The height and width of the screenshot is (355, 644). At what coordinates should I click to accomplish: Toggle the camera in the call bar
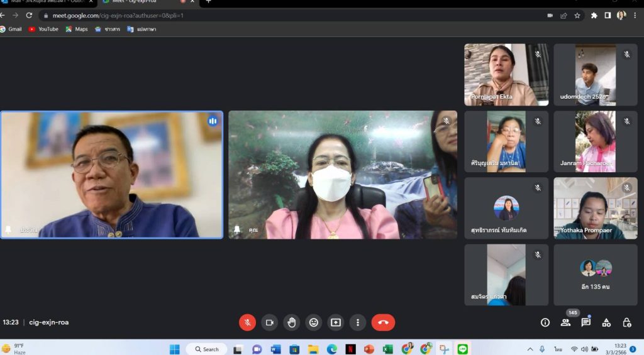tap(269, 322)
